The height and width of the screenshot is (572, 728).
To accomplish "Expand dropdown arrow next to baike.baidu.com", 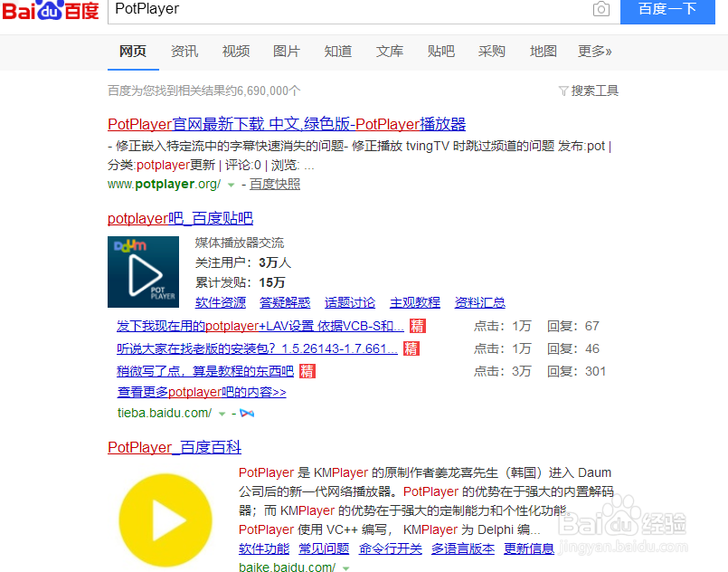I will [x=345, y=568].
